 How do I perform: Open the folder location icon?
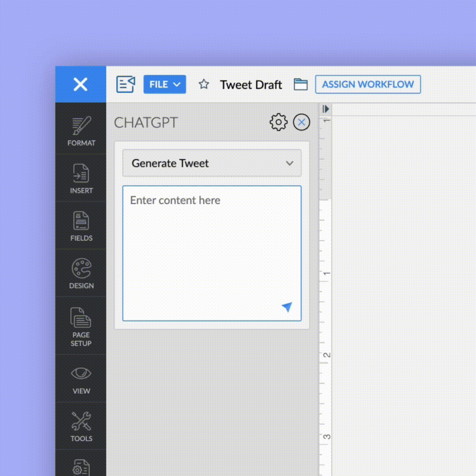301,84
